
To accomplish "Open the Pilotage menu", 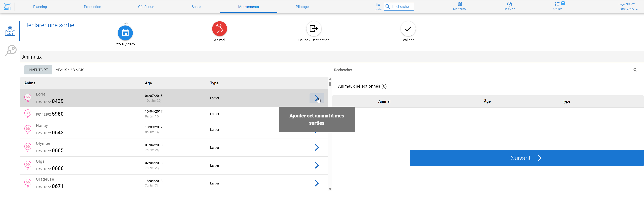I will click(x=302, y=7).
